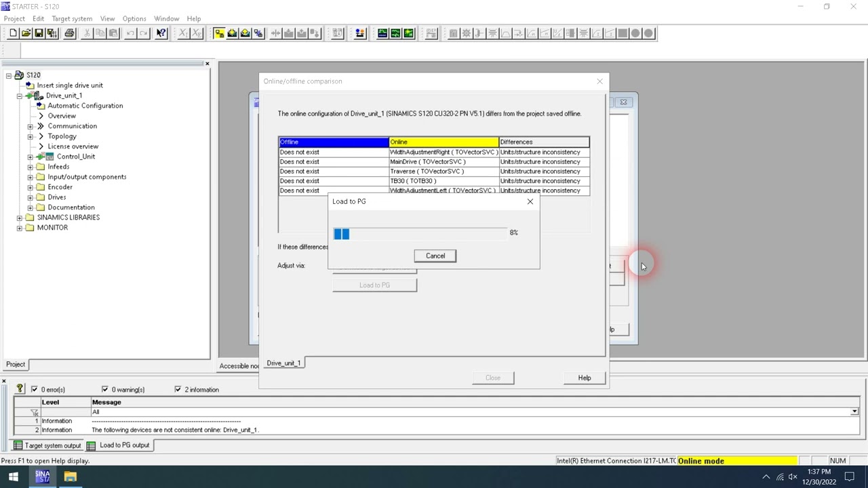
Task: Click the Save project floppy icon
Action: [x=39, y=33]
